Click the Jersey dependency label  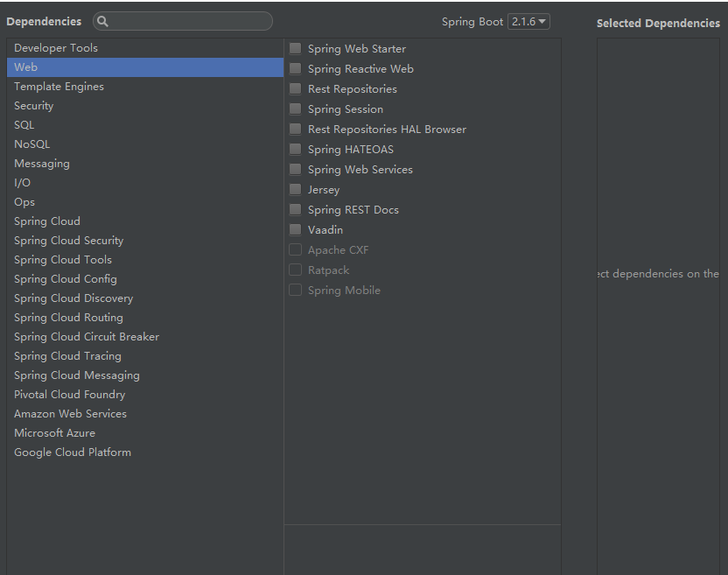coord(324,190)
